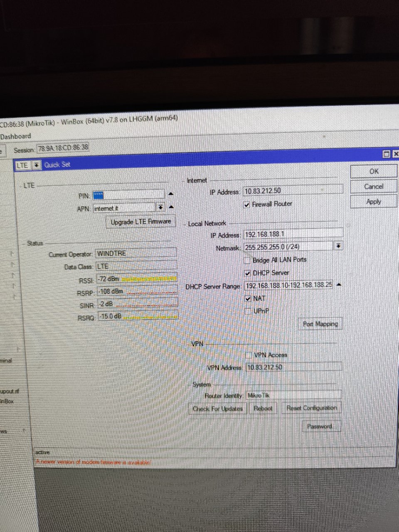Open Port Mapping settings

point(320,324)
